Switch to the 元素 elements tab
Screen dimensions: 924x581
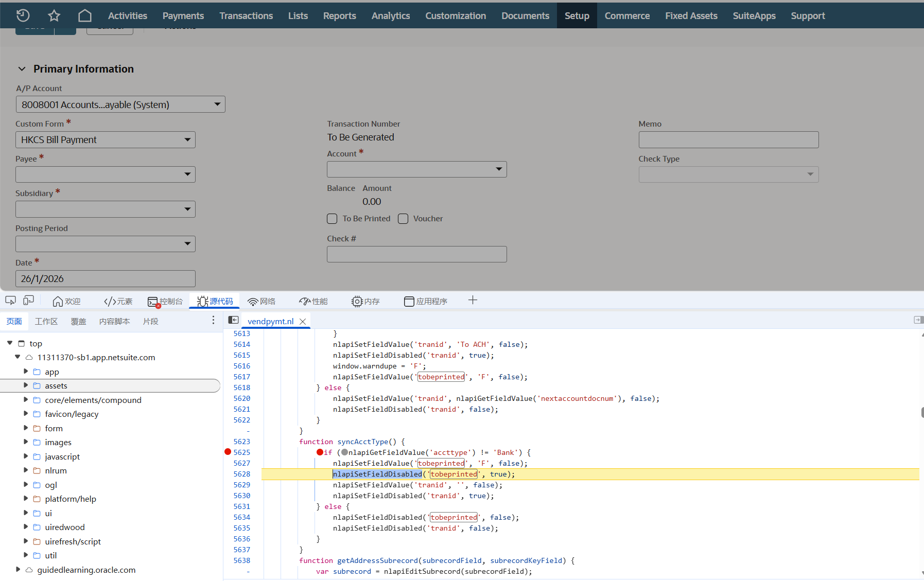coord(118,301)
